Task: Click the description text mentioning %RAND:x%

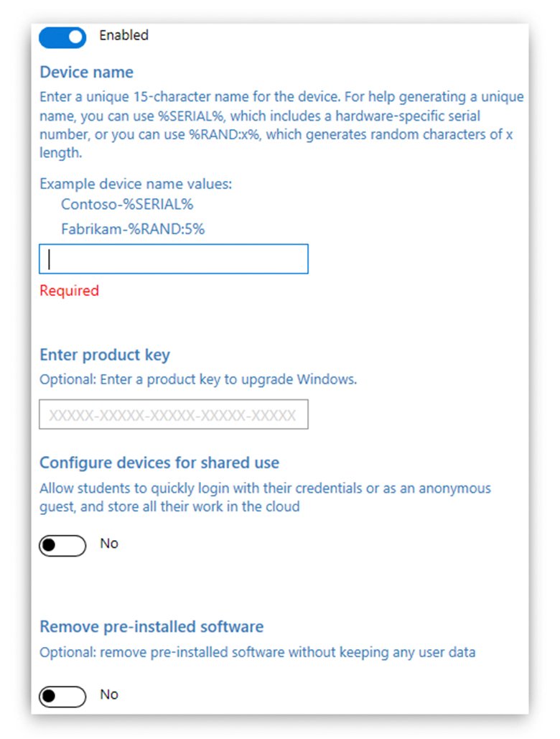Action: [280, 134]
